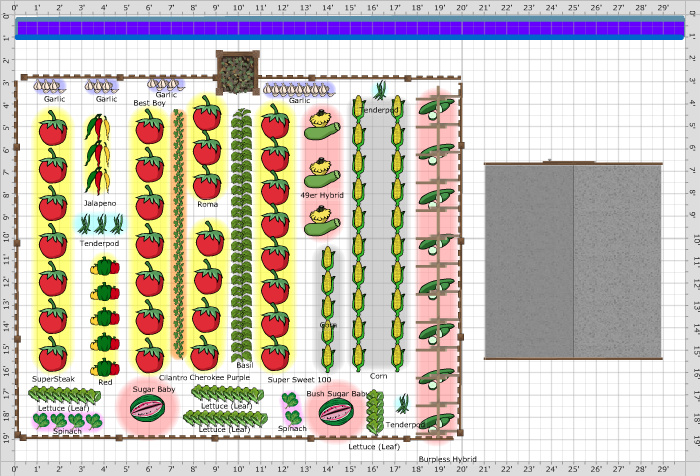Click the "Burpless Hybrid" label text

(447, 460)
